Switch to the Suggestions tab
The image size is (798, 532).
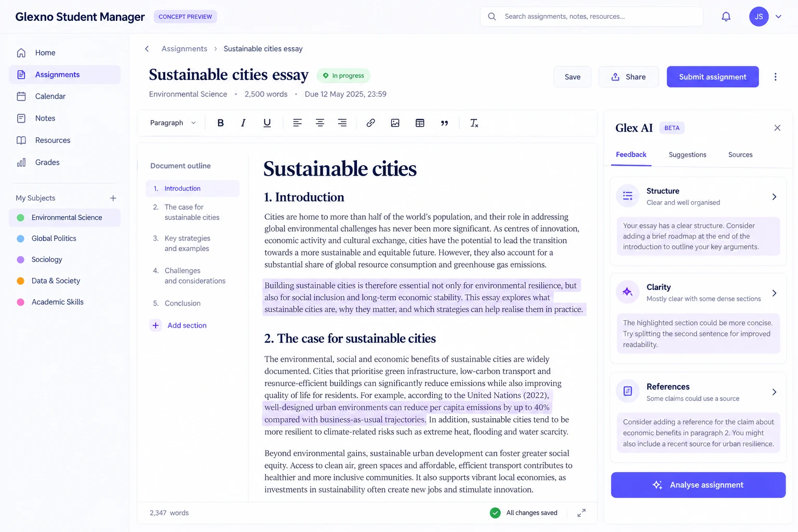point(687,155)
